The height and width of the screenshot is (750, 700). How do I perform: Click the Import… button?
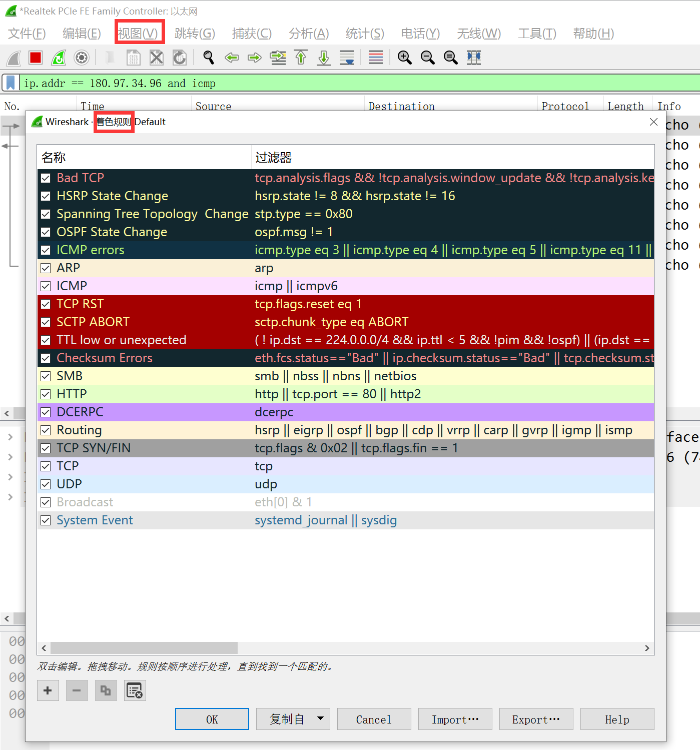(x=455, y=719)
